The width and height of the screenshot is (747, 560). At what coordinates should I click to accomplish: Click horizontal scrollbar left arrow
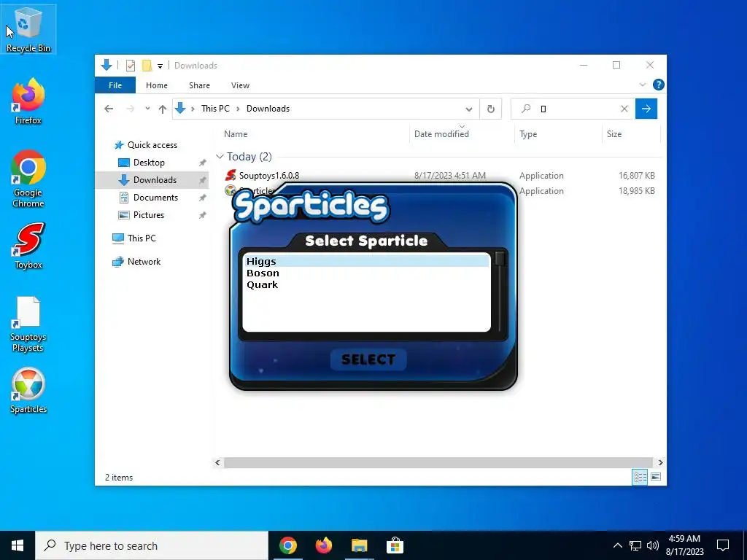217,462
